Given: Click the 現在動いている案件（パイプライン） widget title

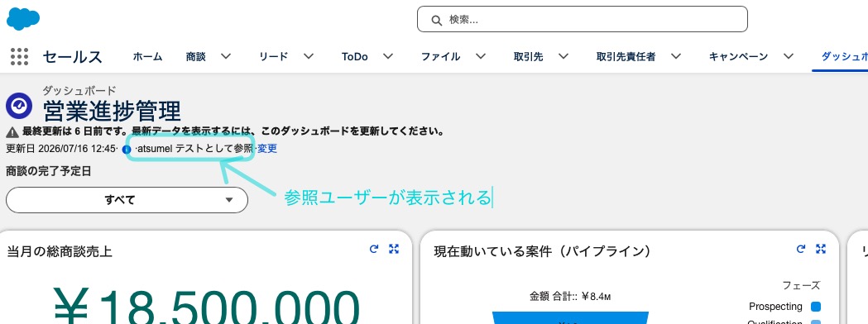Looking at the screenshot, I should (542, 251).
